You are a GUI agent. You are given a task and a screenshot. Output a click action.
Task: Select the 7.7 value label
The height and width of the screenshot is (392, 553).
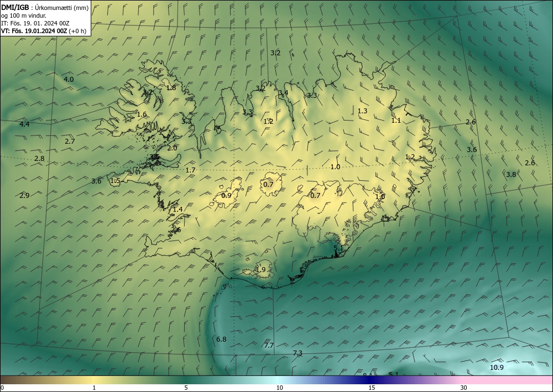pos(269,346)
